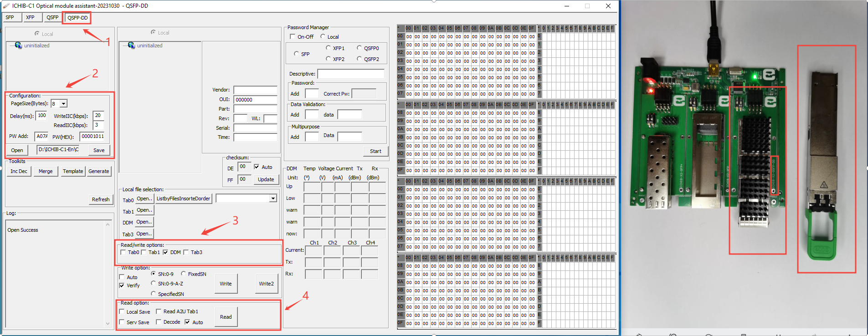Viewport: 868px width, 336px height.
Task: Click the Generate toolkit button
Action: pyautogui.click(x=99, y=171)
